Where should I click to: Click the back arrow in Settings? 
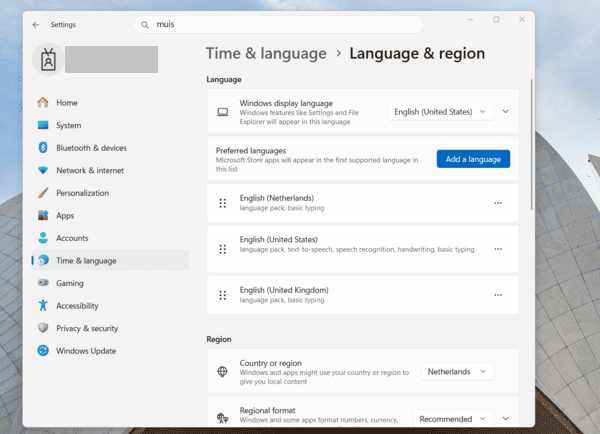pyautogui.click(x=36, y=25)
